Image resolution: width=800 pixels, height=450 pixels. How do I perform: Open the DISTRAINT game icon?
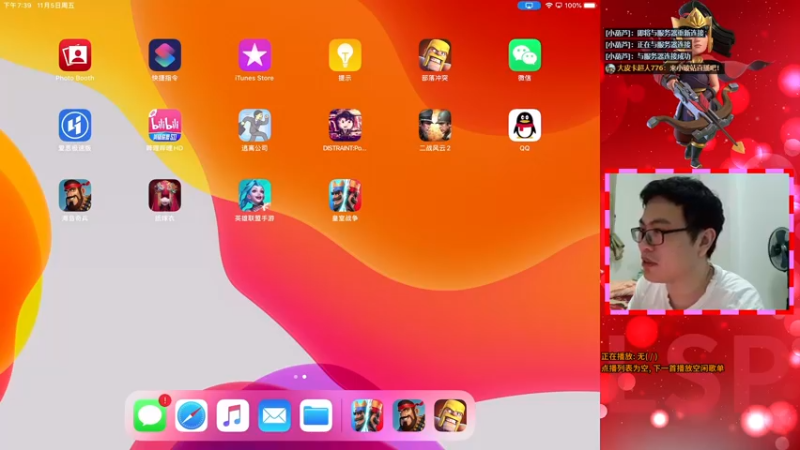[345, 125]
